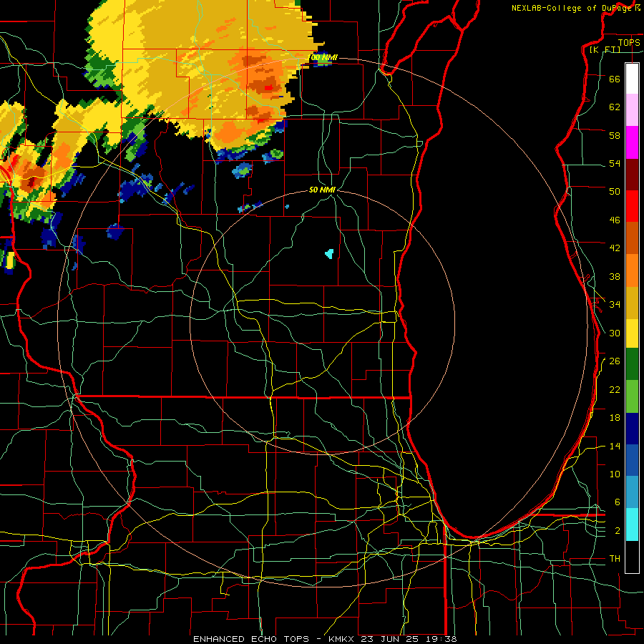This screenshot has width=644, height=644.
Task: Click the 66 legend value
Action: (615, 79)
